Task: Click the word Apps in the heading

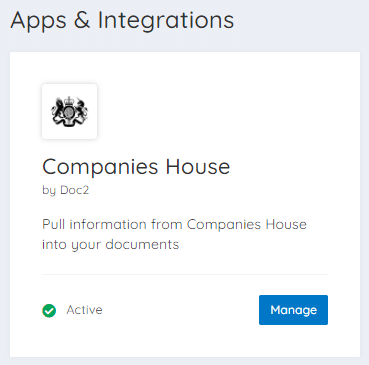Action: [x=38, y=22]
